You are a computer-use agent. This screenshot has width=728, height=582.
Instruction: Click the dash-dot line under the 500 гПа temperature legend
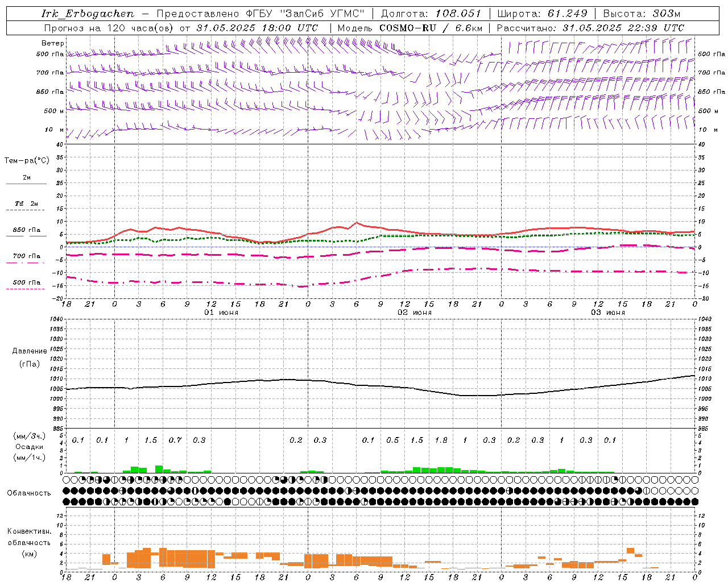pyautogui.click(x=26, y=289)
